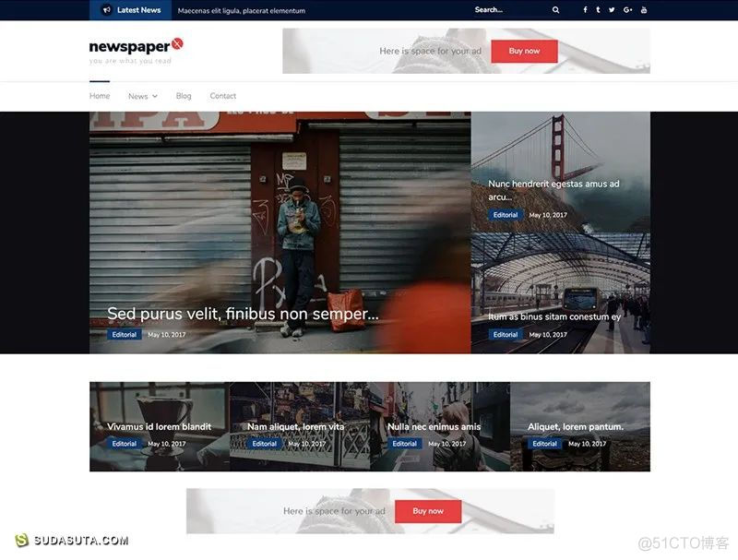Viewport: 738px width, 560px height.
Task: Click the lower ad banner text 'Here is space for your ad'
Action: pyautogui.click(x=334, y=511)
